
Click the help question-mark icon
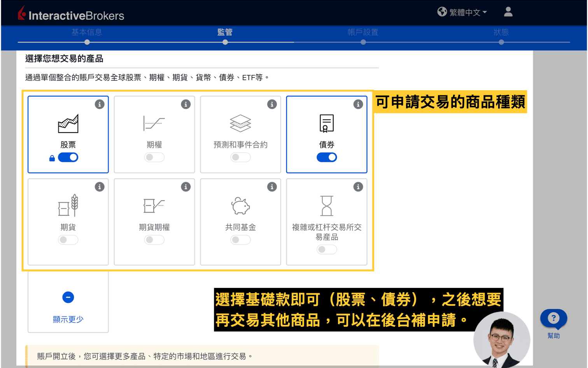click(553, 318)
